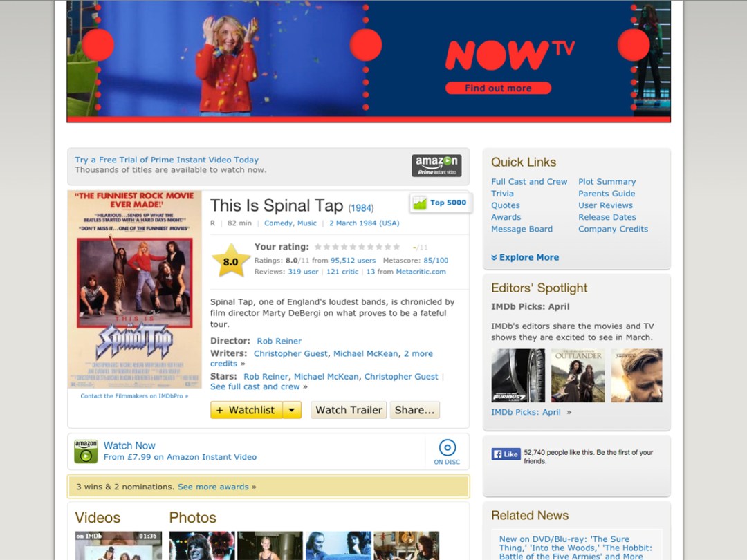Click the Facebook Like button

point(506,454)
